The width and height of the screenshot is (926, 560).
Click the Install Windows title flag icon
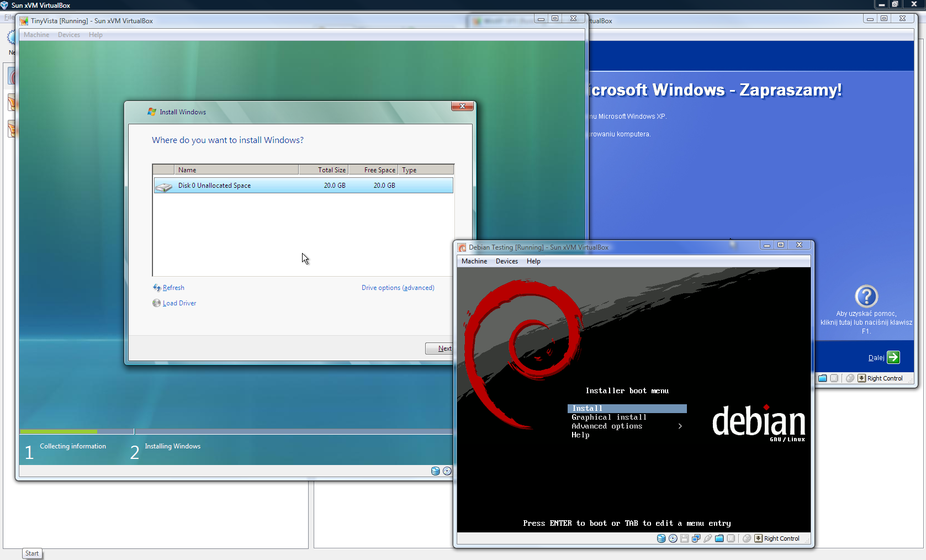[152, 112]
